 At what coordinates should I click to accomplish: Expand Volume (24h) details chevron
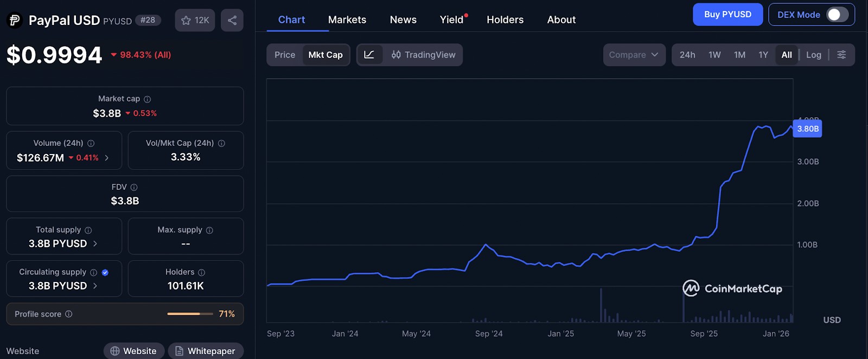click(106, 158)
